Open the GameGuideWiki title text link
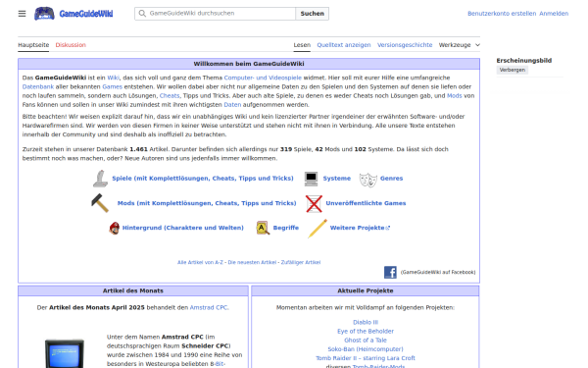This screenshot has height=368, width=588. (x=86, y=14)
